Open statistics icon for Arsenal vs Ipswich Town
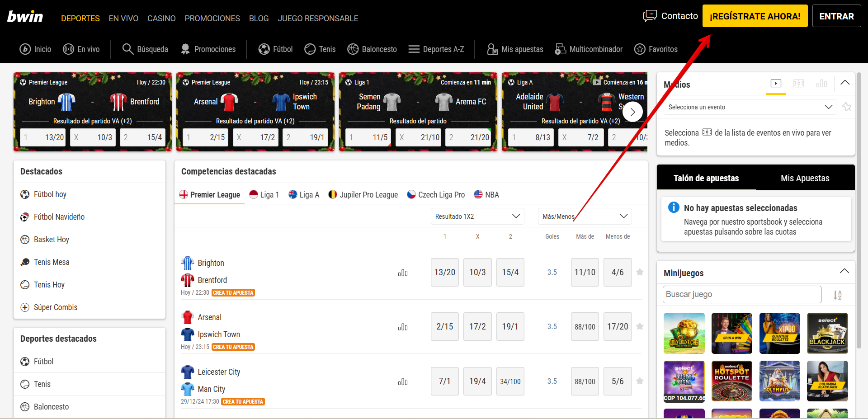This screenshot has width=868, height=419. pos(403,327)
